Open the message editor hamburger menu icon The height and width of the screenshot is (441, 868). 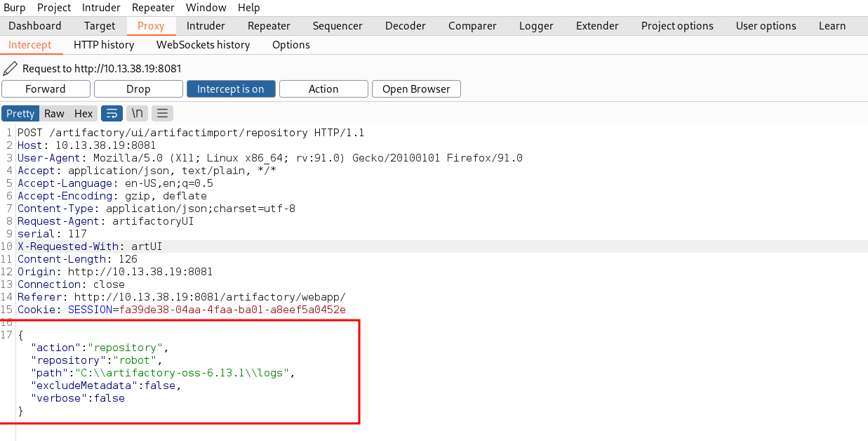point(162,113)
